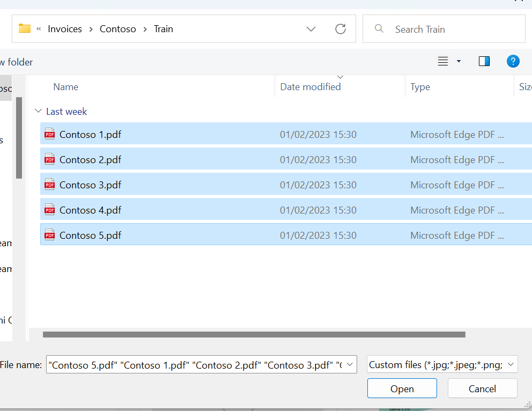Open help with the blue question mark
The image size is (532, 411).
[513, 61]
